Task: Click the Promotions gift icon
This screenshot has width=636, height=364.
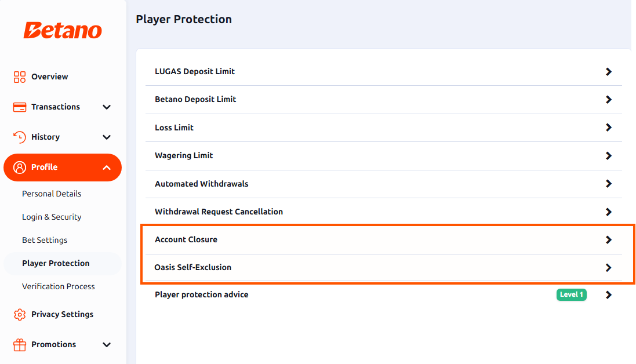Action: (20, 344)
